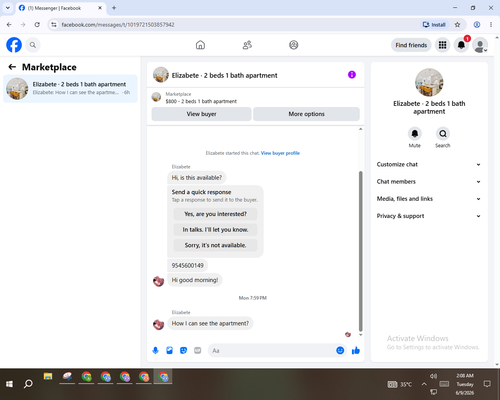This screenshot has width=500, height=400.
Task: Expand the Privacy & support section
Action: click(429, 216)
